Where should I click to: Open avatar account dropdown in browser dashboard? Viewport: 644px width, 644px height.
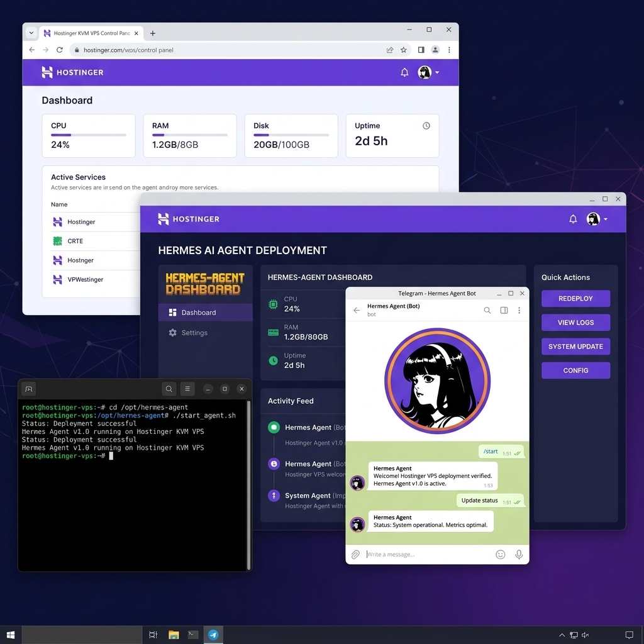click(428, 72)
